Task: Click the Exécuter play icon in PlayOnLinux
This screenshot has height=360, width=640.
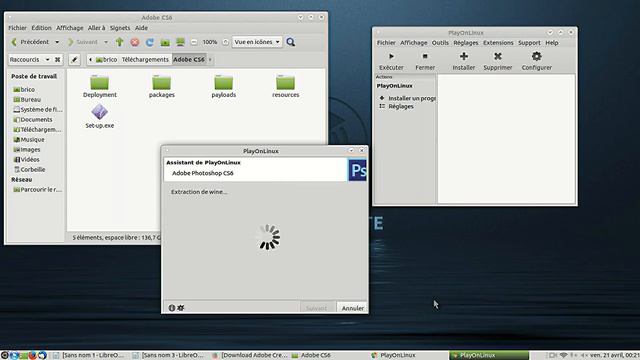Action: (x=391, y=56)
